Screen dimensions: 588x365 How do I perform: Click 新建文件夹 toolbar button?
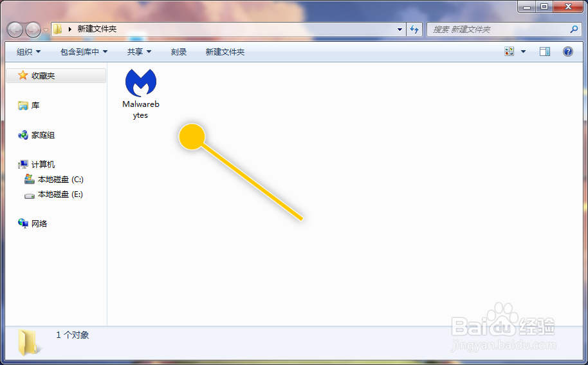tap(225, 51)
